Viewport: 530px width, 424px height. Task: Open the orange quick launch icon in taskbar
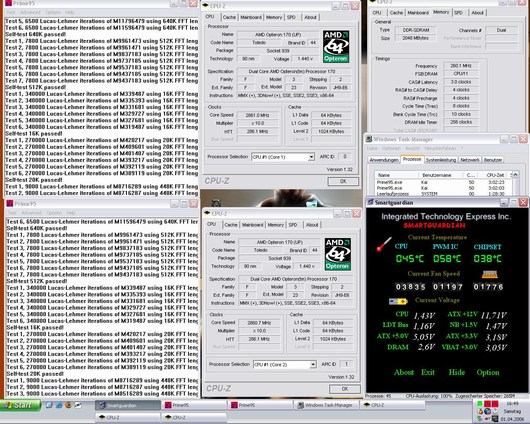[x=68, y=405]
